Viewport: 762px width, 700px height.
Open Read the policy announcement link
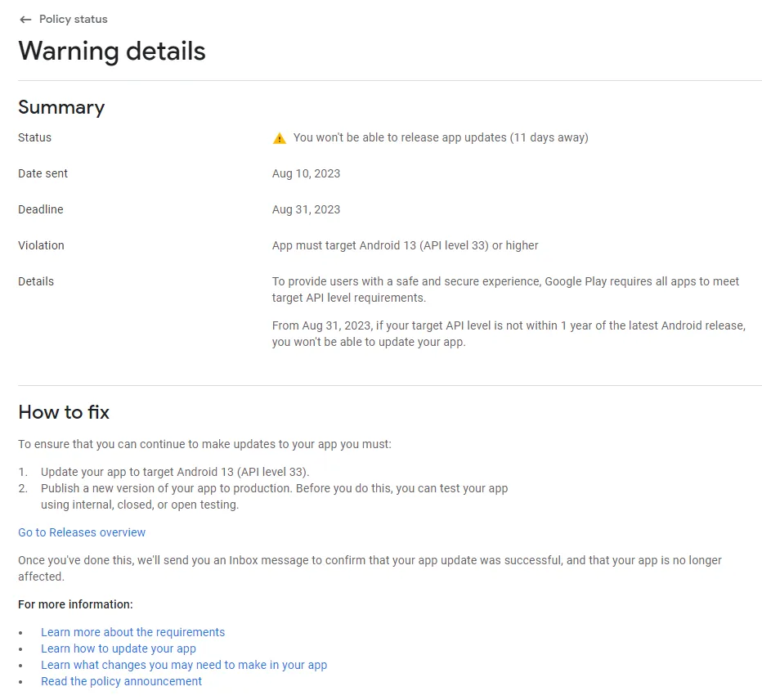click(121, 681)
